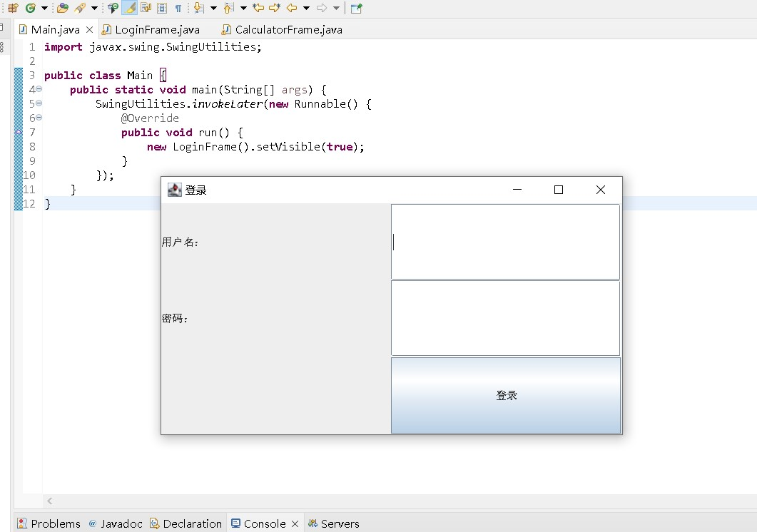
Task: Click 'LoginFrame()' text on line 8
Action: tap(211, 147)
